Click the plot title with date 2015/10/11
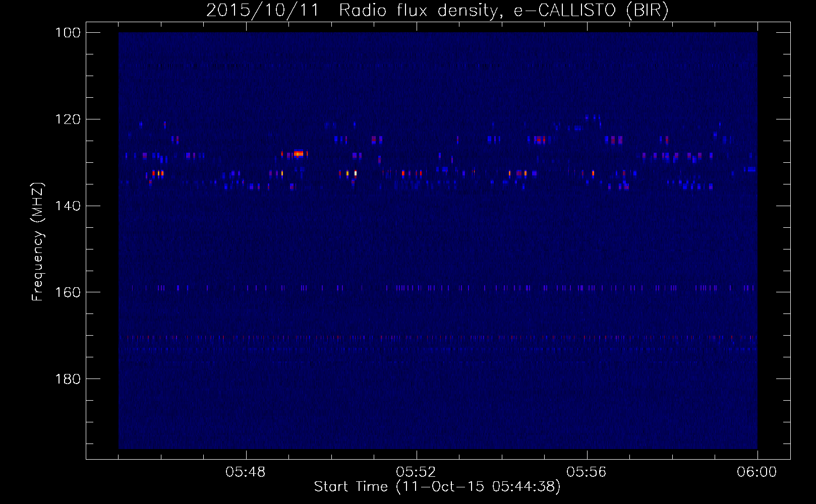This screenshot has width=816, height=504. click(x=437, y=10)
